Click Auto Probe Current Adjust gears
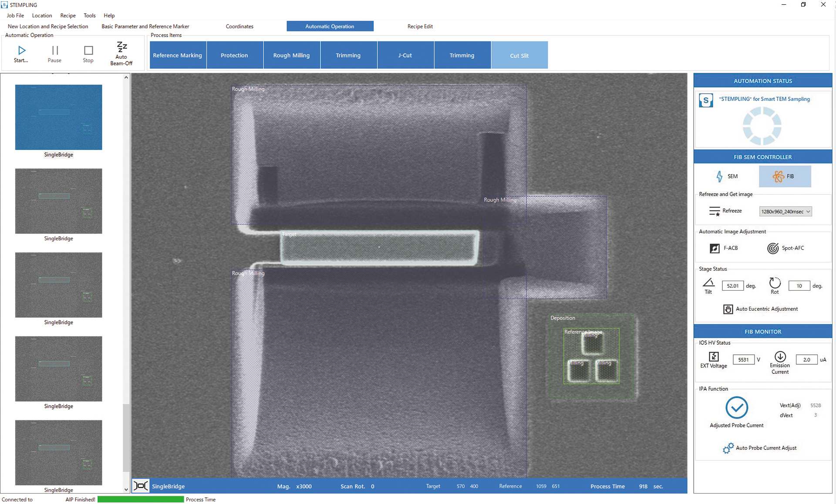 point(728,448)
